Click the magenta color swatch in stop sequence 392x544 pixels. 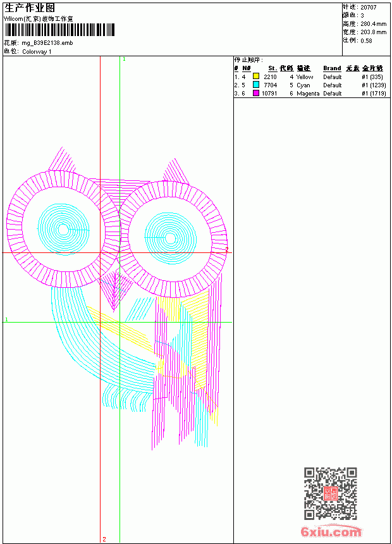[256, 92]
